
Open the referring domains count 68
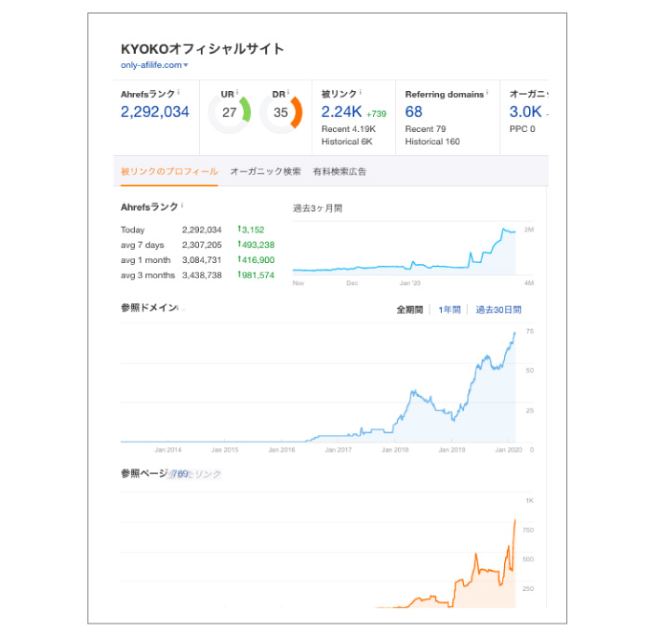(414, 112)
